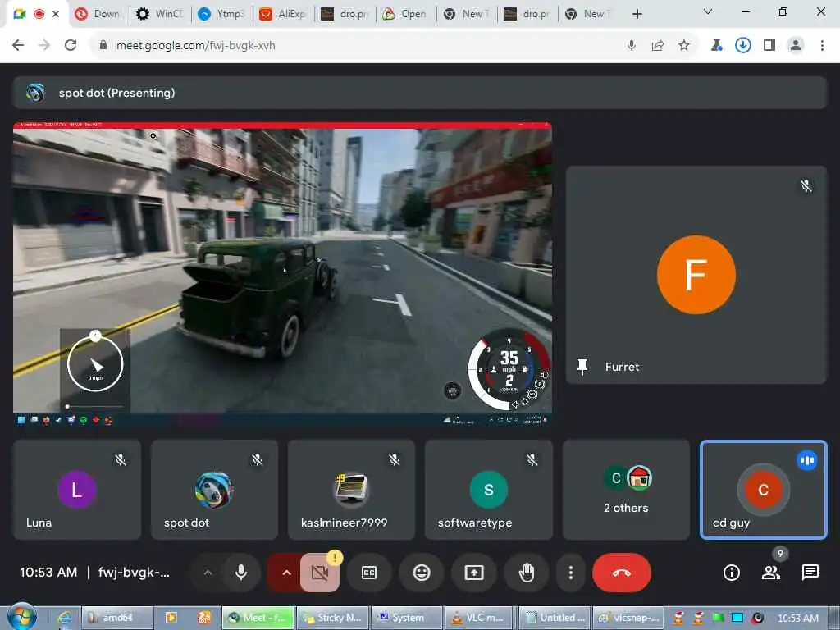Select the spot dot participant tile
The height and width of the screenshot is (630, 840).
click(x=214, y=490)
